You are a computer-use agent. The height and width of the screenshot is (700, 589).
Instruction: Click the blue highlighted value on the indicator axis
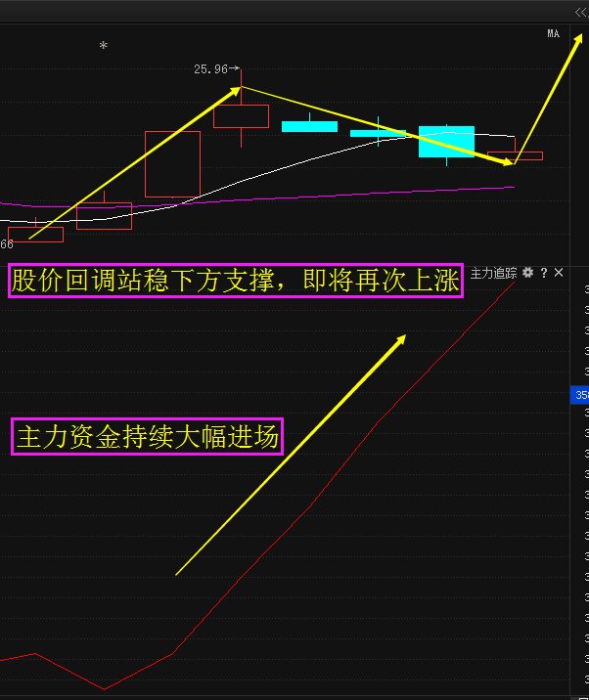(x=579, y=395)
